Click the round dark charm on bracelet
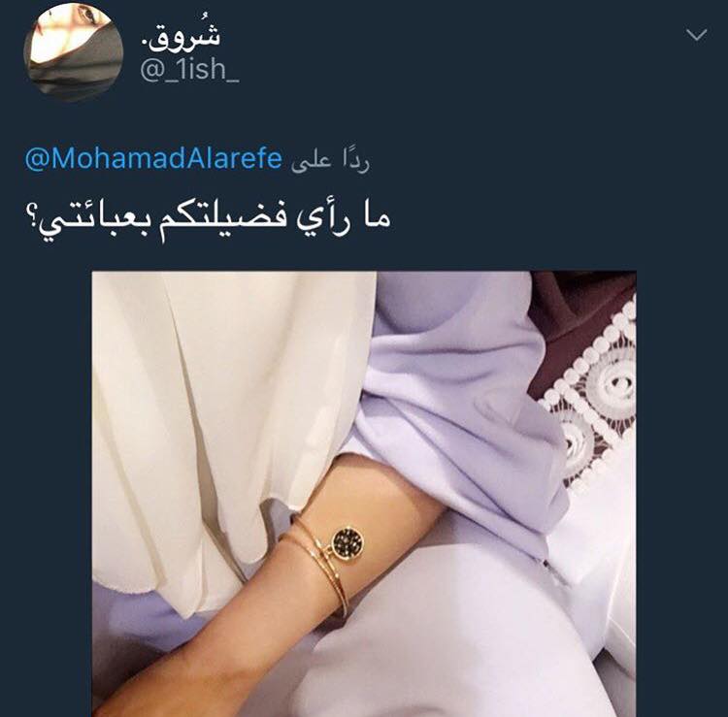The image size is (728, 717). point(348,543)
